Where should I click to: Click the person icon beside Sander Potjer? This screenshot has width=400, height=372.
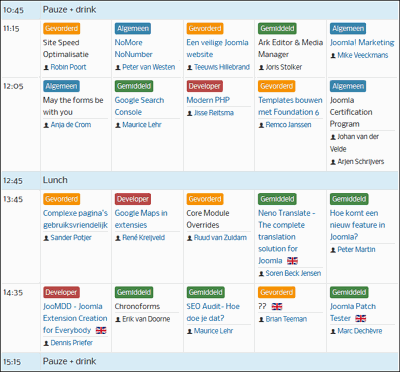46,238
